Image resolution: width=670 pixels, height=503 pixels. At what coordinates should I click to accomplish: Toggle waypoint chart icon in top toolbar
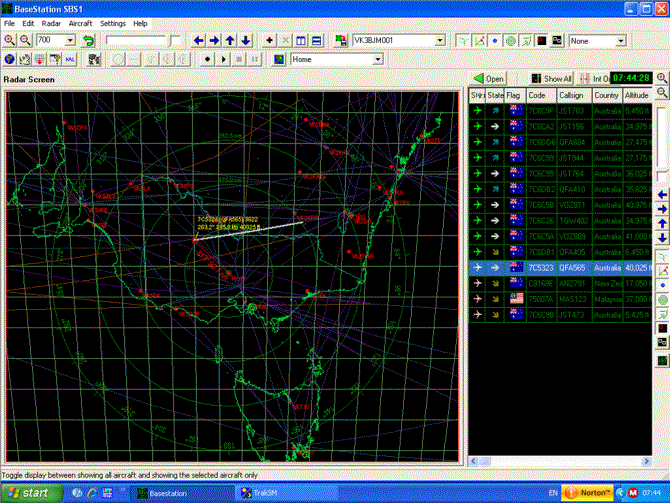(x=479, y=41)
